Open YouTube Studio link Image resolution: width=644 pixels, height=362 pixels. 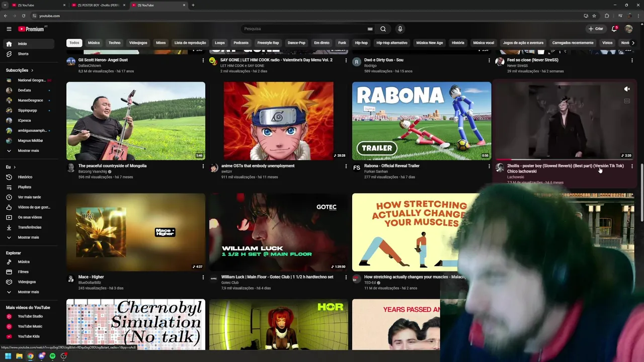tap(29, 316)
